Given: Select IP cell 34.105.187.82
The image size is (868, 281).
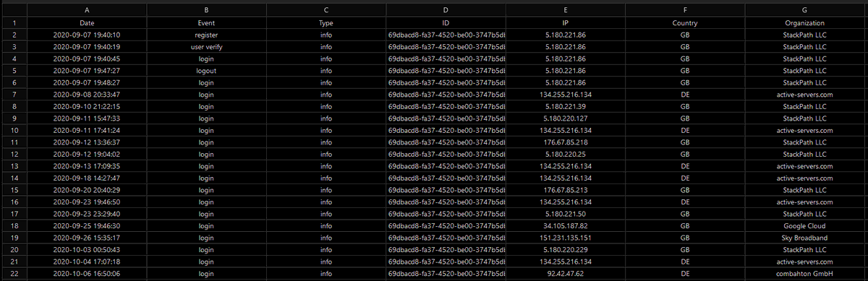Looking at the screenshot, I should (x=565, y=225).
